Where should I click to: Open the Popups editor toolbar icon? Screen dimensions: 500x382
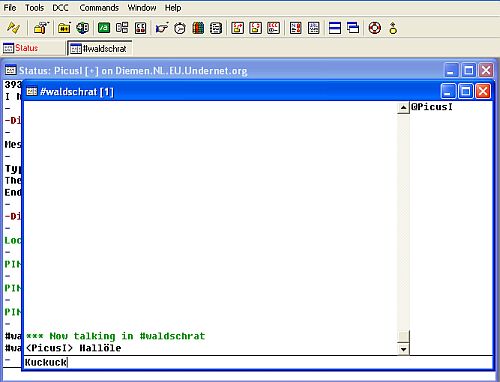pyautogui.click(x=122, y=28)
